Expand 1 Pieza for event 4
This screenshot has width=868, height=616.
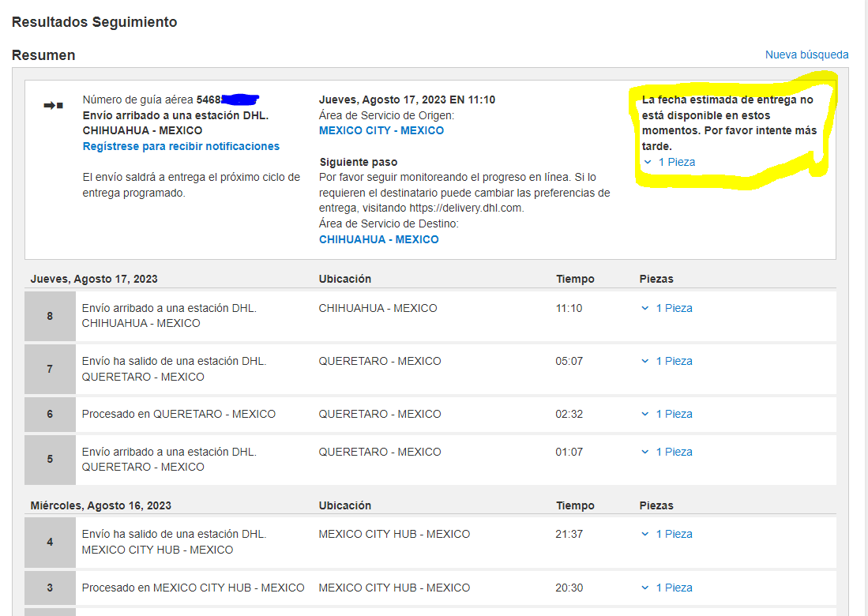point(667,534)
